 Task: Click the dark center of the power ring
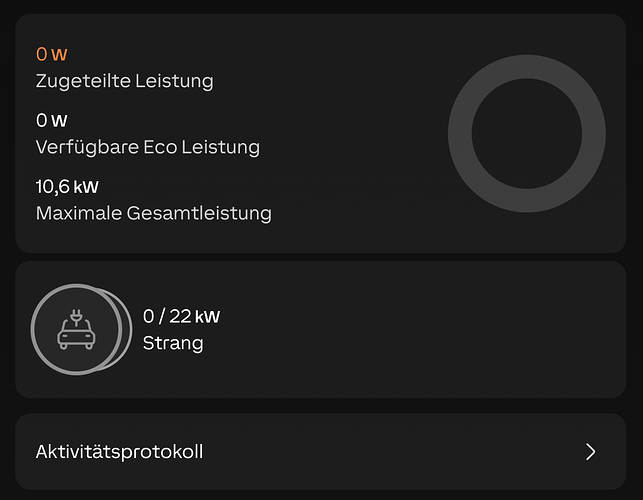pos(527,134)
